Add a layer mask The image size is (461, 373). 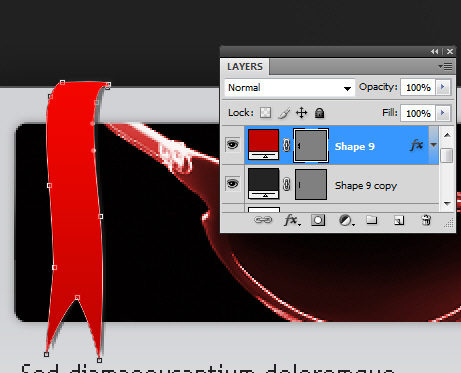click(318, 220)
